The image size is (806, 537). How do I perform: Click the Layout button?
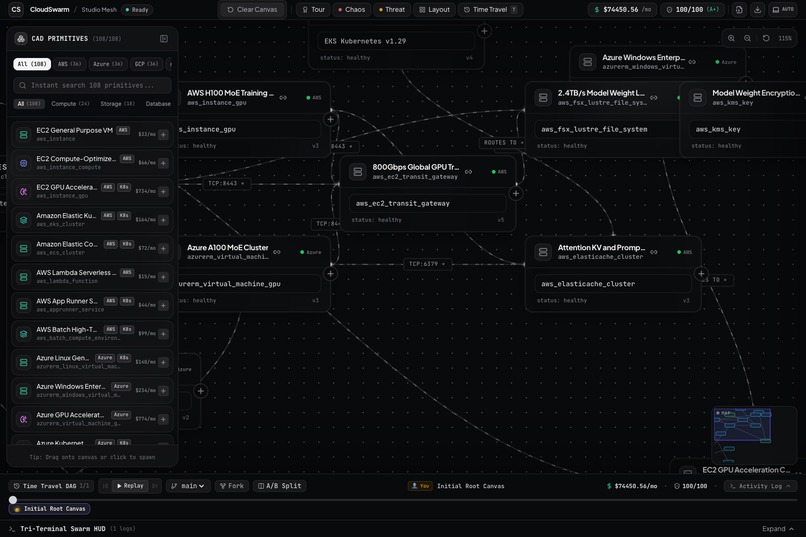click(x=434, y=10)
